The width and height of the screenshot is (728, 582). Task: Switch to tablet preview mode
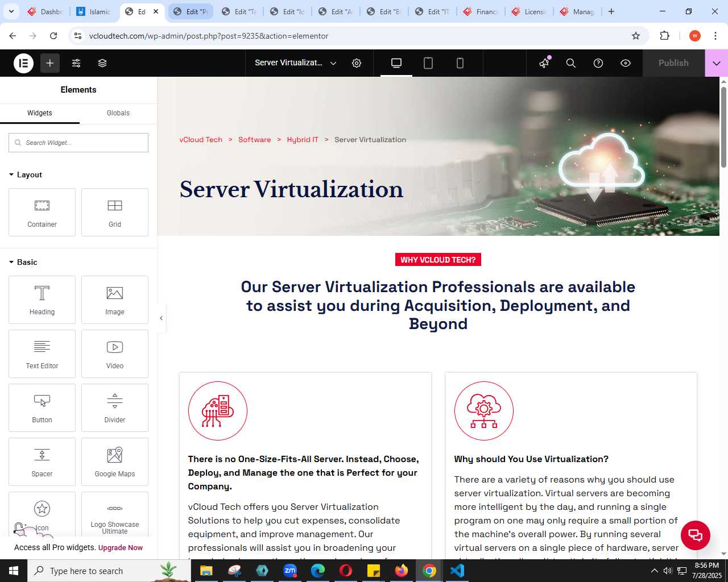(428, 63)
